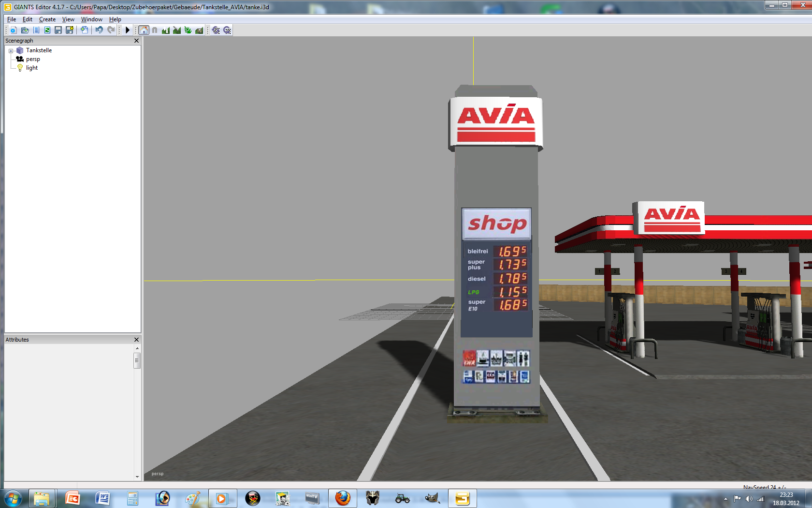Image resolution: width=812 pixels, height=508 pixels.
Task: Click the Action Center flag tray icon
Action: [x=737, y=499]
